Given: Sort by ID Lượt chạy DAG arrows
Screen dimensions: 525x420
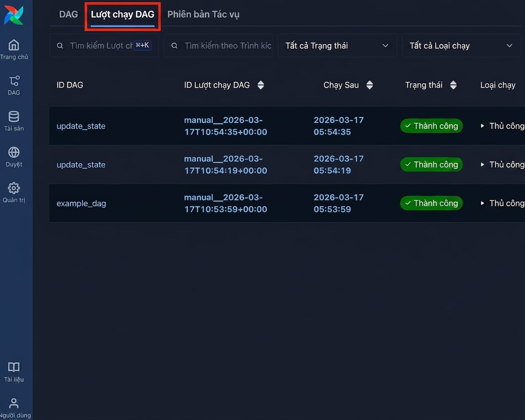Looking at the screenshot, I should (x=261, y=85).
